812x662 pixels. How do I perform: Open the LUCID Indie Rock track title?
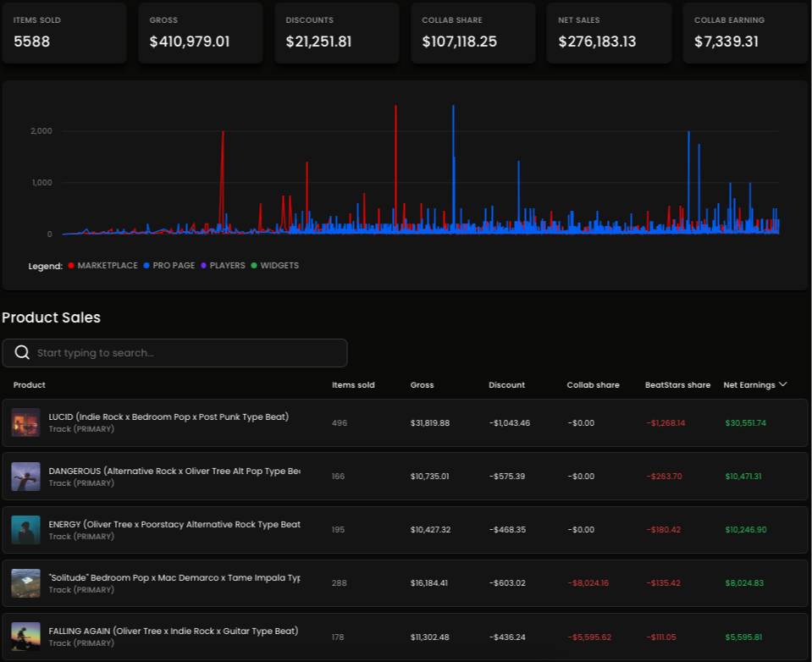(x=168, y=417)
